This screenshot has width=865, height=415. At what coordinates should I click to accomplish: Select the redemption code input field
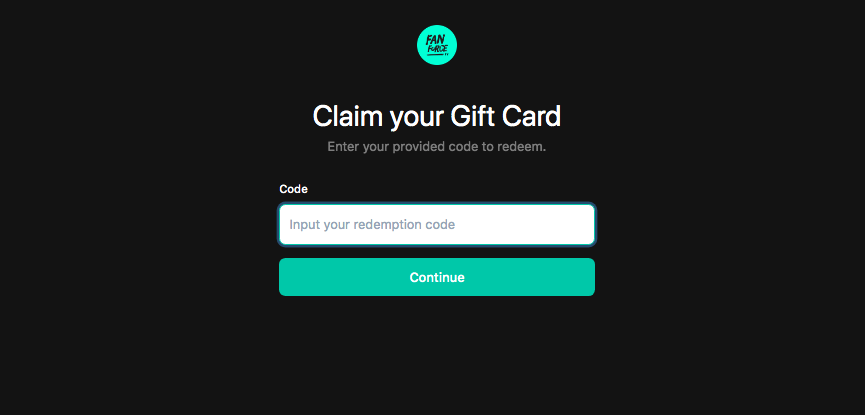(437, 225)
